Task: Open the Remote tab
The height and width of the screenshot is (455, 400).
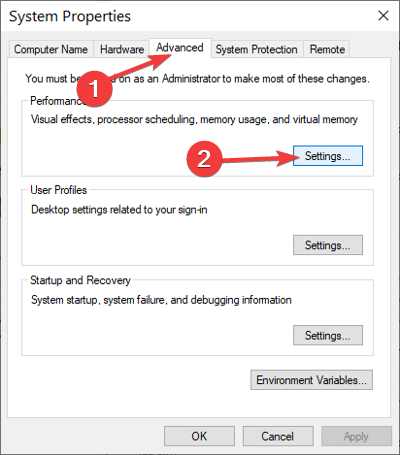Action: pos(327,49)
